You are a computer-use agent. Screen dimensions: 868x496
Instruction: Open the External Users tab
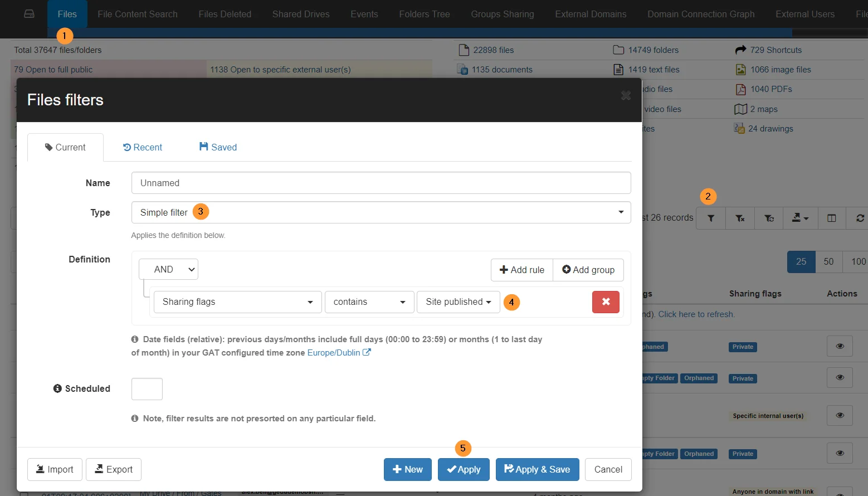[805, 14]
